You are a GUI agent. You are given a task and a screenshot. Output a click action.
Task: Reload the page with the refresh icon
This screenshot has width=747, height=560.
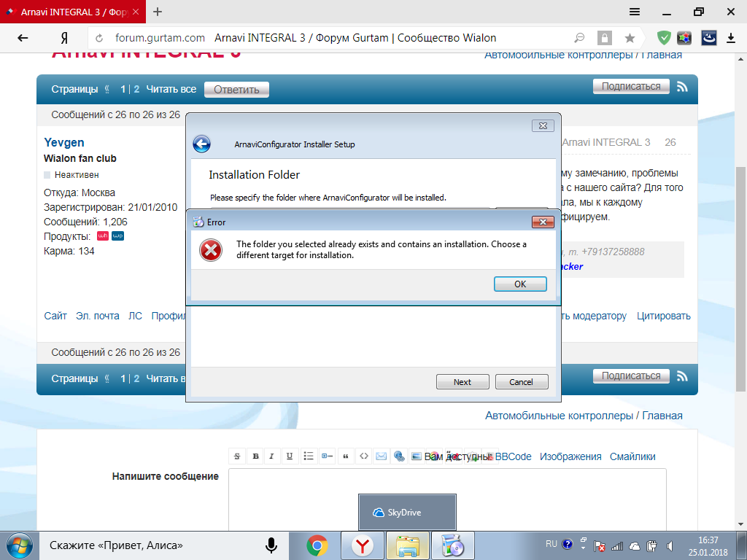(99, 38)
